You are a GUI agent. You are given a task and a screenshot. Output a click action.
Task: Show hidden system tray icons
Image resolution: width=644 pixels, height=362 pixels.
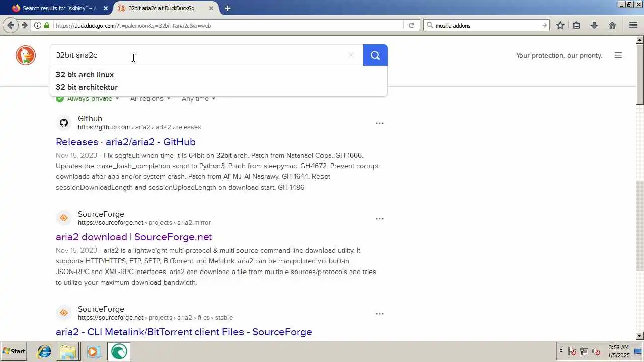coord(561,351)
